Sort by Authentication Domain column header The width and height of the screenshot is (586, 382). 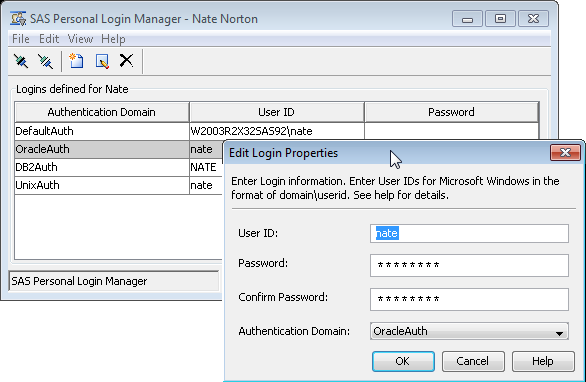tap(102, 112)
